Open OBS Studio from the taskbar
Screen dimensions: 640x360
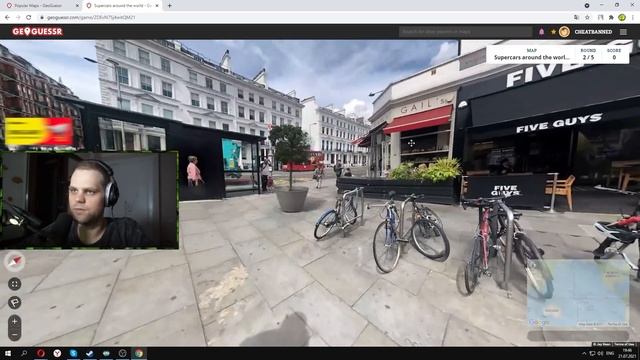(x=122, y=353)
